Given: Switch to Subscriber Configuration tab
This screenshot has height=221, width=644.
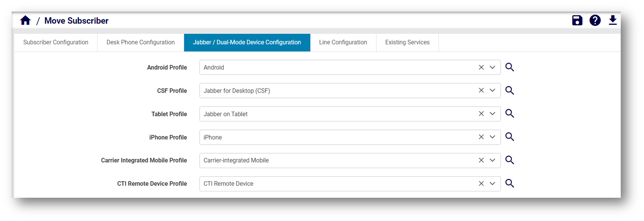Looking at the screenshot, I should (56, 42).
